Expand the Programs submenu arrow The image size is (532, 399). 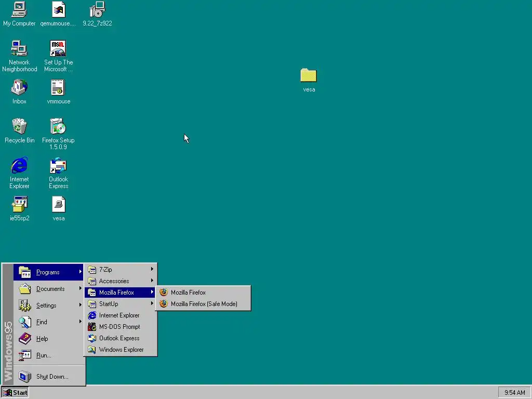[81, 272]
